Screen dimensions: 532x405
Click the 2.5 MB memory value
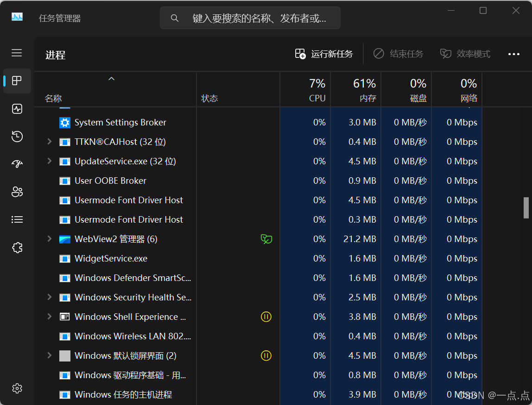[x=362, y=298]
